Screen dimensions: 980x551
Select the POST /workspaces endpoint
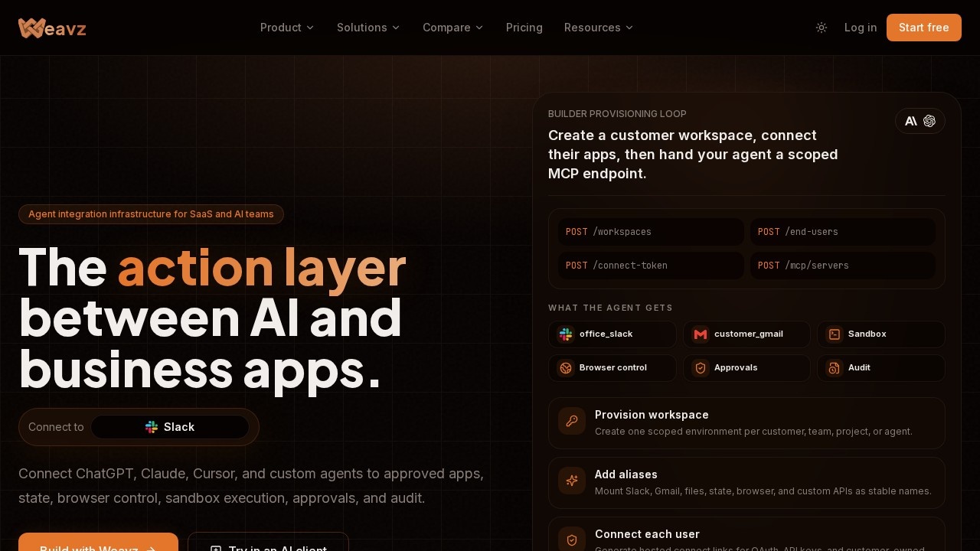[x=651, y=232]
